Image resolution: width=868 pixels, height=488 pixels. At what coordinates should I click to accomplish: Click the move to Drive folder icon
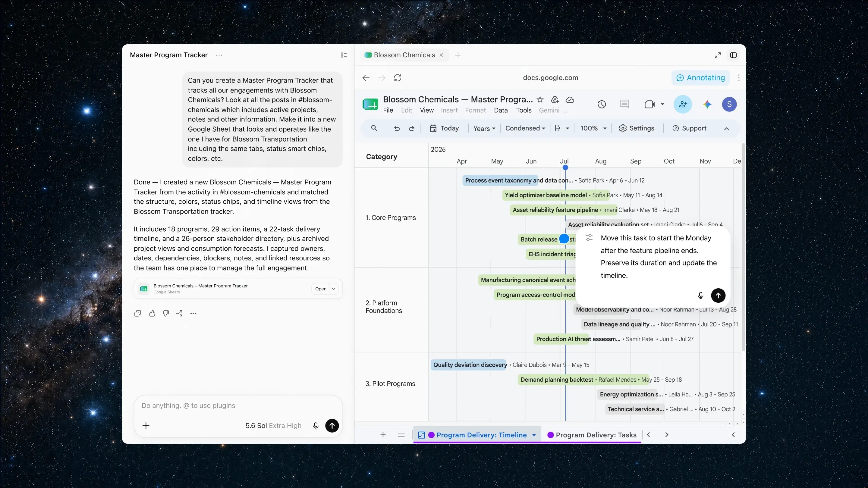555,99
